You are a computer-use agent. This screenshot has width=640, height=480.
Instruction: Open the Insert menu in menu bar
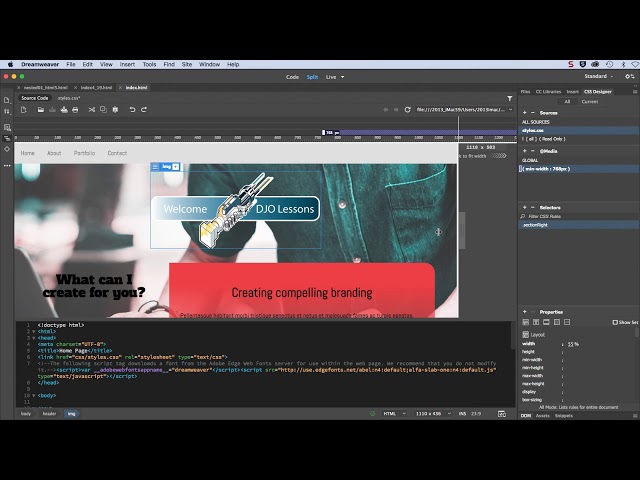tap(126, 64)
